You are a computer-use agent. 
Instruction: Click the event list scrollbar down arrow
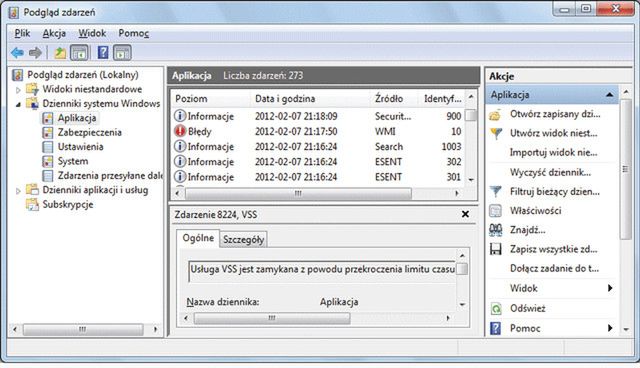(471, 180)
